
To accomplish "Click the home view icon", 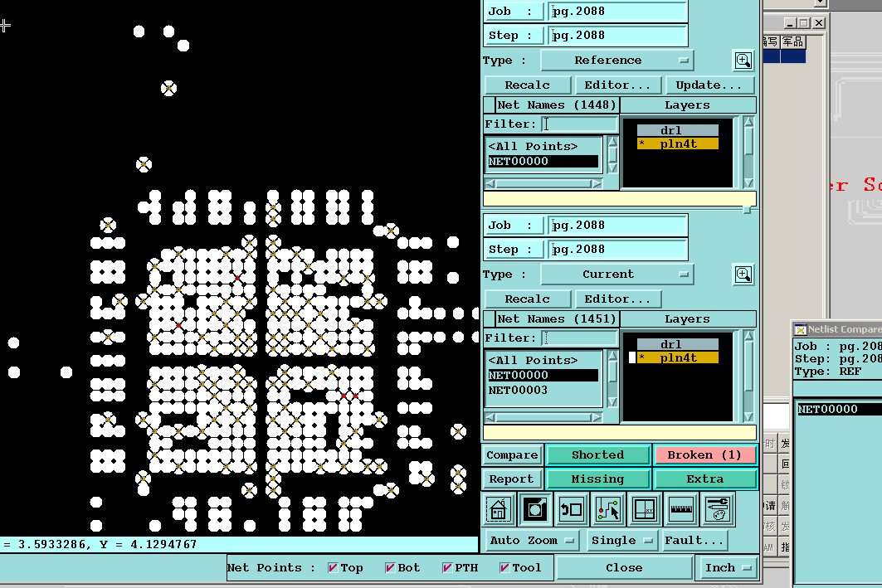I will coord(499,509).
